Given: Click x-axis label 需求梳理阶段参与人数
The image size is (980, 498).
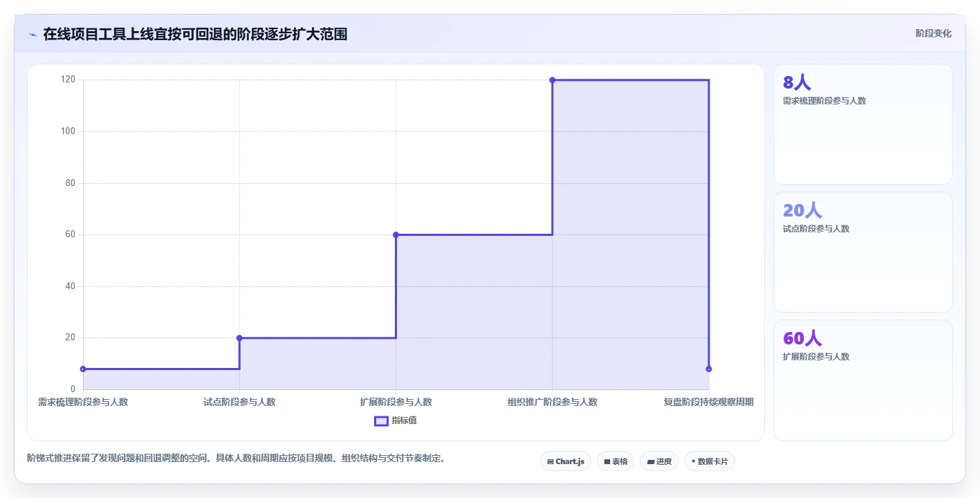Looking at the screenshot, I should click(x=83, y=402).
